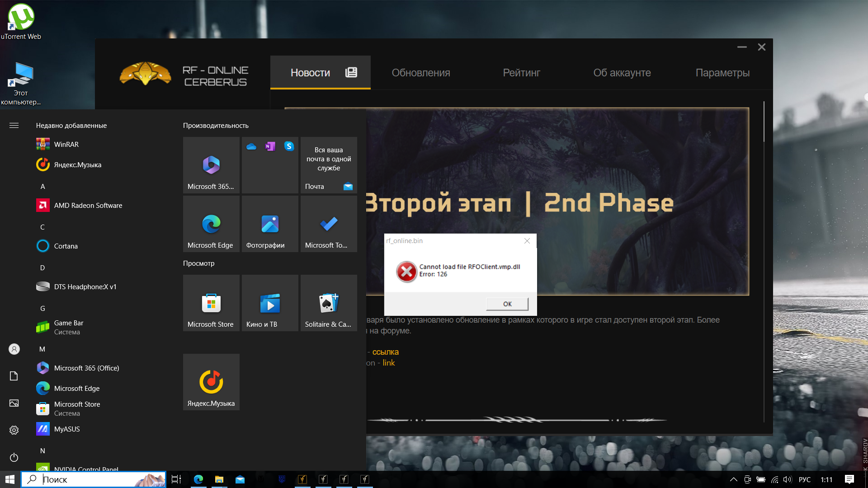This screenshot has width=868, height=488.
Task: Expand the Start menu hamburger button
Action: pyautogui.click(x=14, y=125)
